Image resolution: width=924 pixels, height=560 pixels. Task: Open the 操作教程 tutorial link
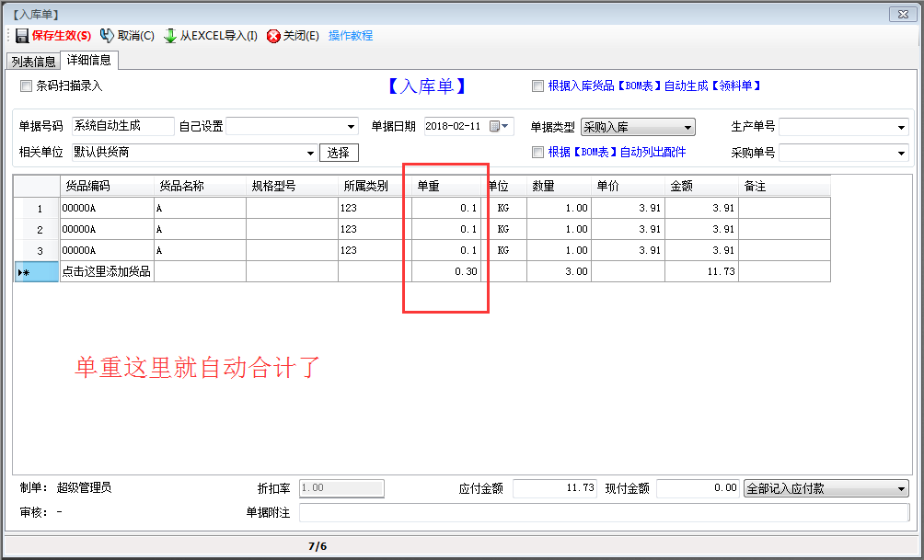click(351, 36)
